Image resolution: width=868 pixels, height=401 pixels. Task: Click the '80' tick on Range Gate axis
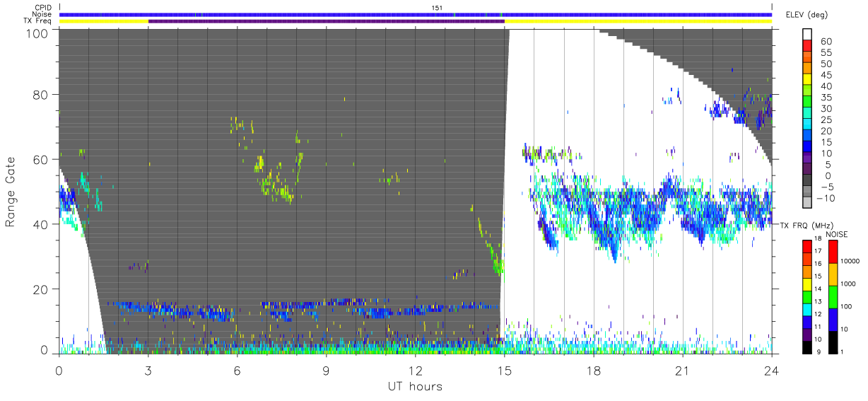coord(41,95)
